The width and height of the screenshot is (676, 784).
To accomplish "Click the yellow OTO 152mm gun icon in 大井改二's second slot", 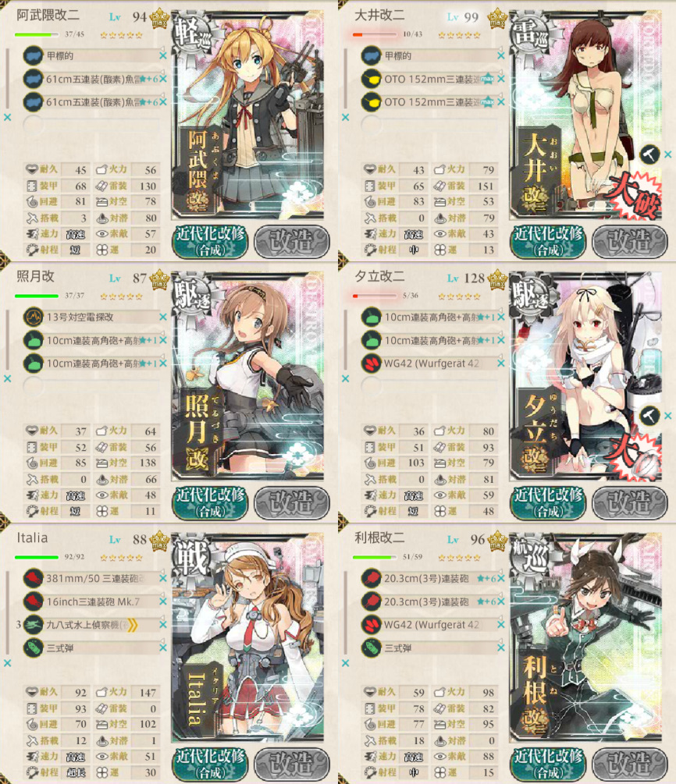I will [372, 79].
